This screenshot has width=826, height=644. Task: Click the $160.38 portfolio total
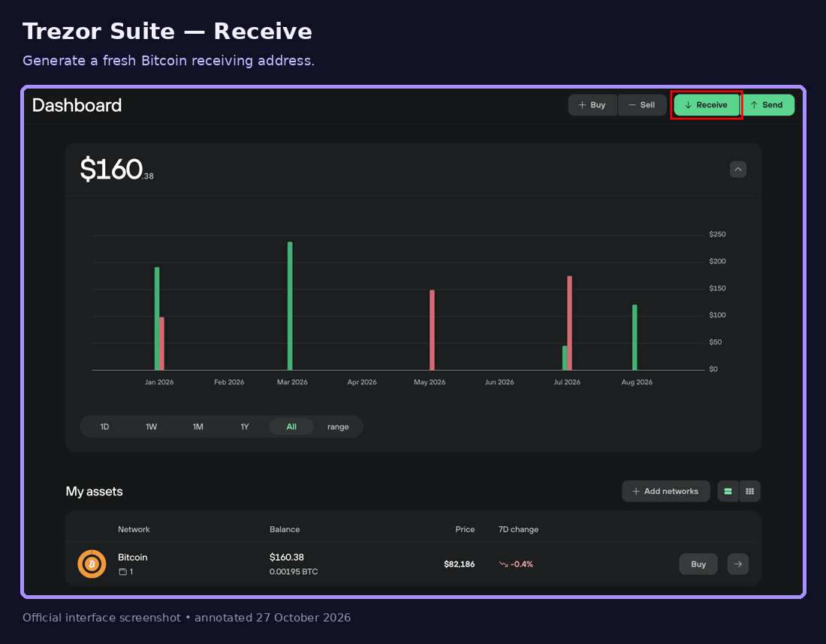(x=116, y=170)
